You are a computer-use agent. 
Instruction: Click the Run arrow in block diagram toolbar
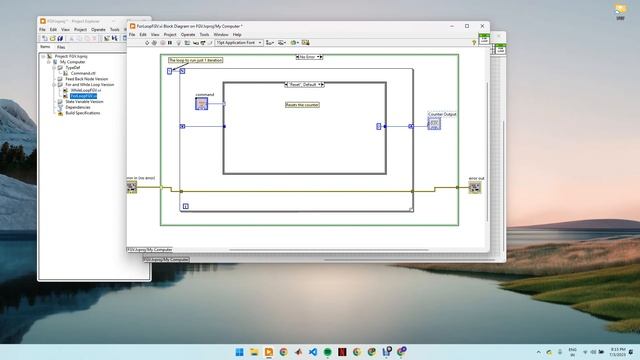click(147, 42)
